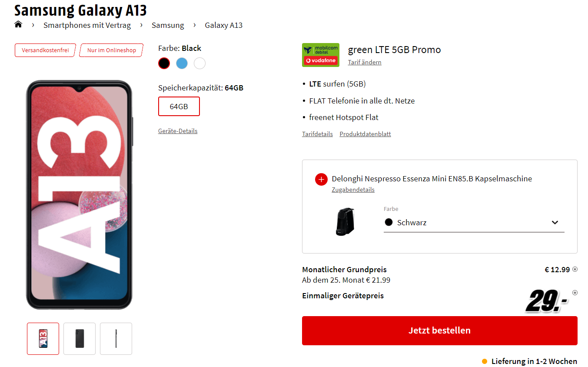Screen dimensions: 588x367
Task: Expand the Geräte-Details link
Action: pyautogui.click(x=178, y=131)
